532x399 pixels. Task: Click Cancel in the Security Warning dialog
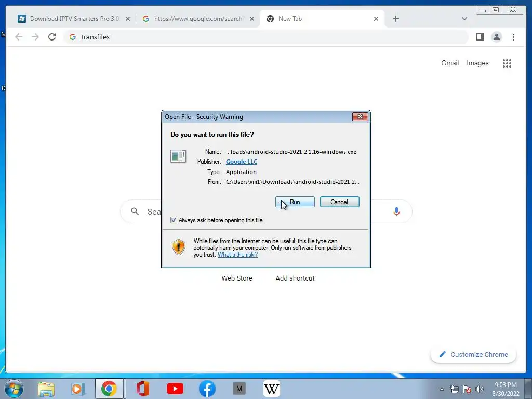(339, 202)
